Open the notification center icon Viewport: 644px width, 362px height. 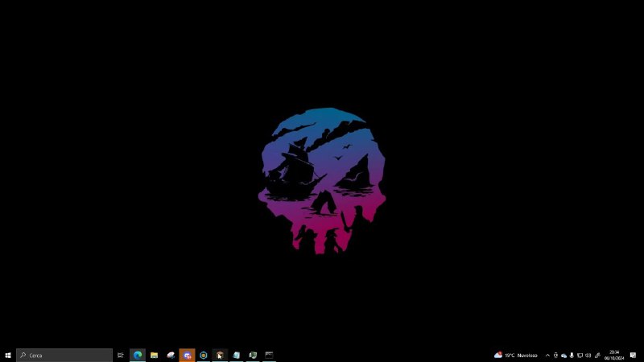coord(633,355)
